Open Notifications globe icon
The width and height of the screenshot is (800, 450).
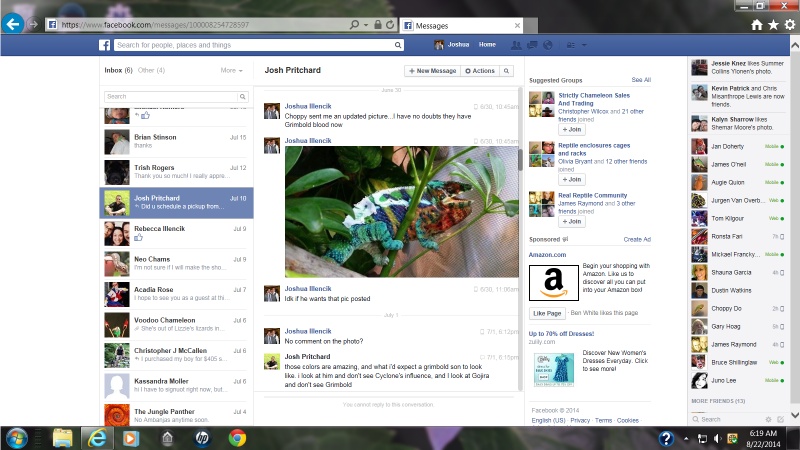(x=548, y=45)
